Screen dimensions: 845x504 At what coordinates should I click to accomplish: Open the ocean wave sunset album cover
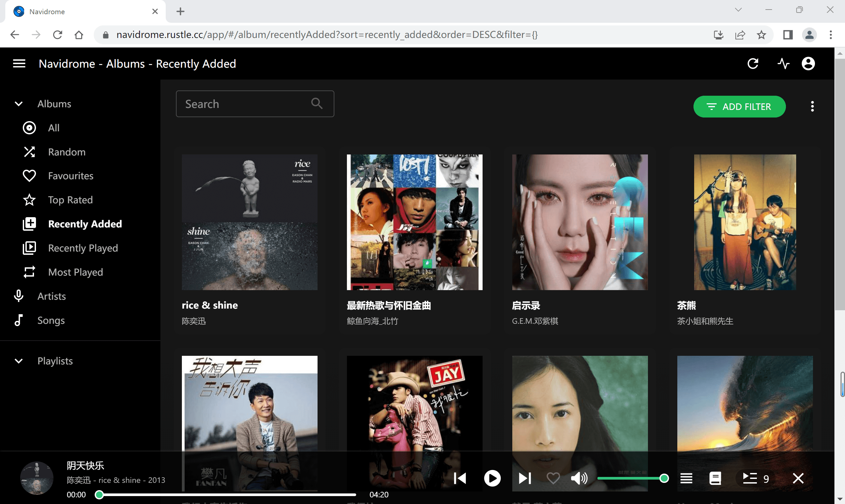click(x=745, y=404)
